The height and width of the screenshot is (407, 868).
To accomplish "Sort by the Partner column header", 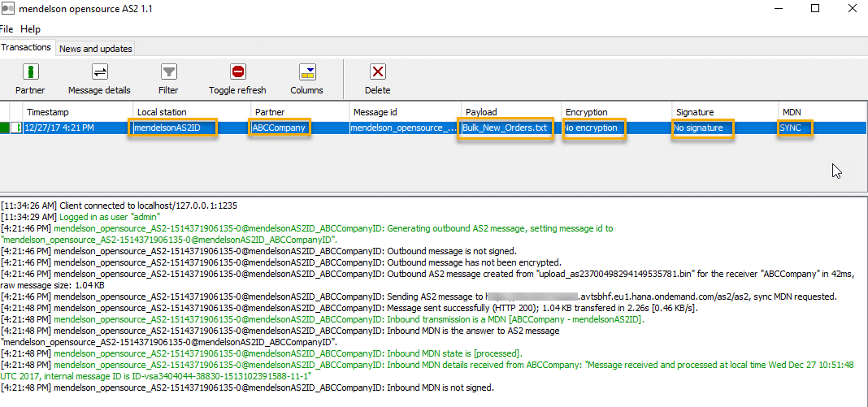I will [269, 112].
